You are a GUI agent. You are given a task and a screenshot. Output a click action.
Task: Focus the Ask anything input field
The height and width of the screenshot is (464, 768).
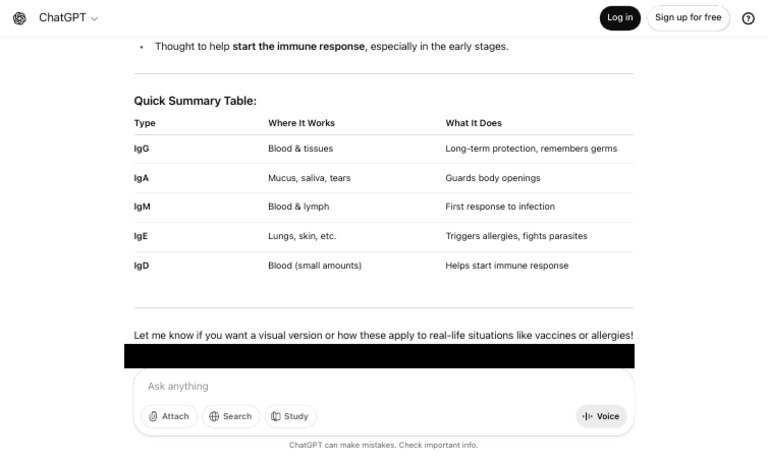click(384, 386)
